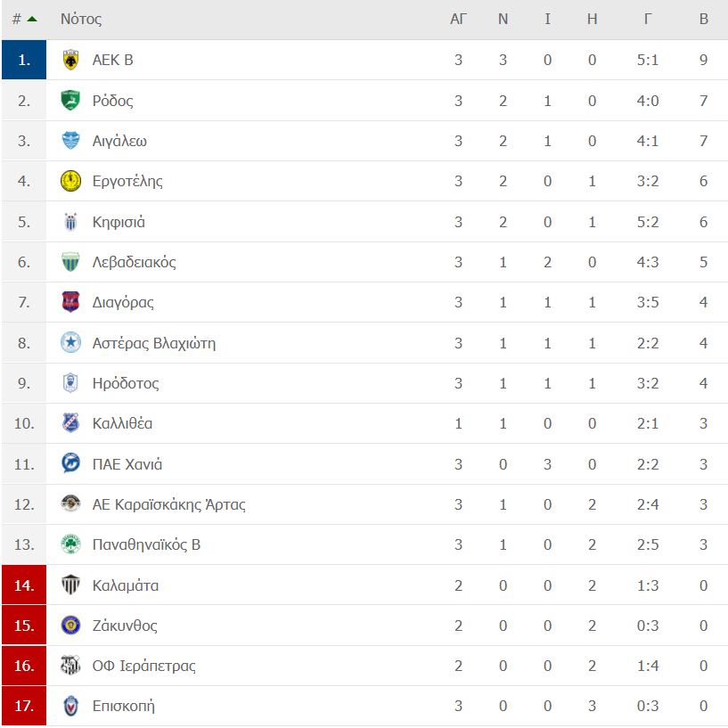The image size is (728, 728).
Task: Click the Αστέρας Βλαχιώτη star logo
Action: pos(70,343)
